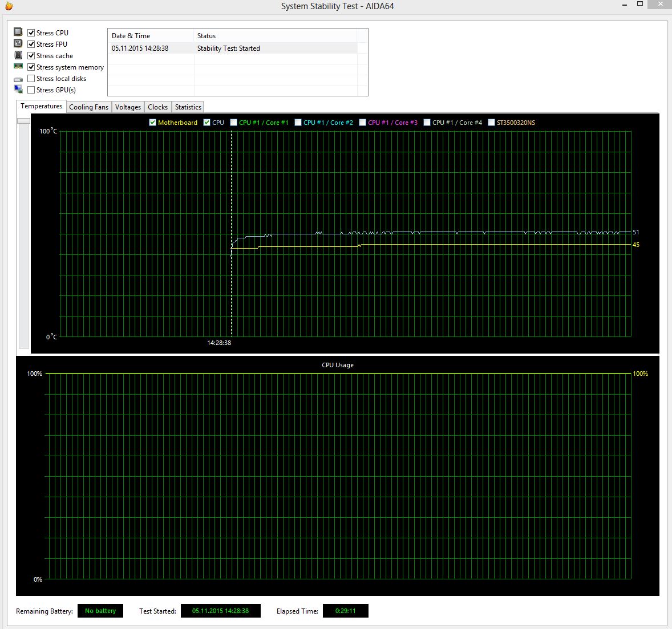Uncheck the CPU temperature graph checkbox
Viewport: 672px width, 629px height.
coord(207,123)
